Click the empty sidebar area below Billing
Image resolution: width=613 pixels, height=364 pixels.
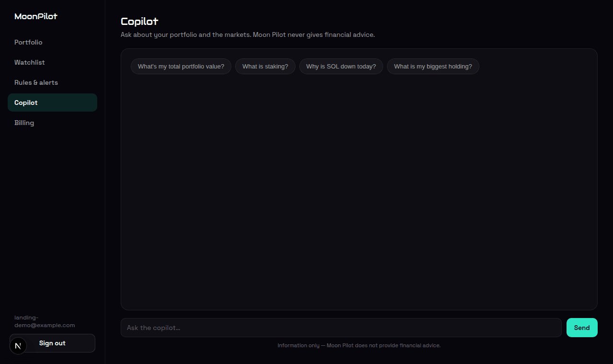52,216
